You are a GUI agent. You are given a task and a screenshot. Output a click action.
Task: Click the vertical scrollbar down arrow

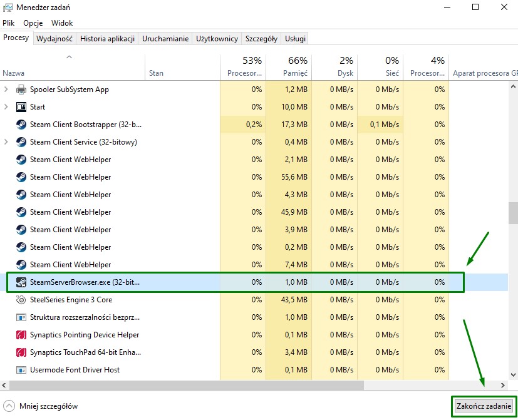(513, 375)
